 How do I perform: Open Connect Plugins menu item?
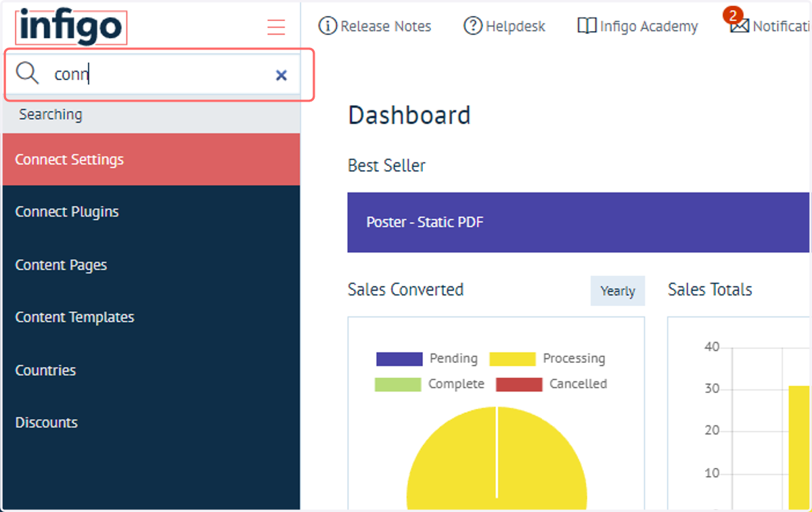click(152, 212)
